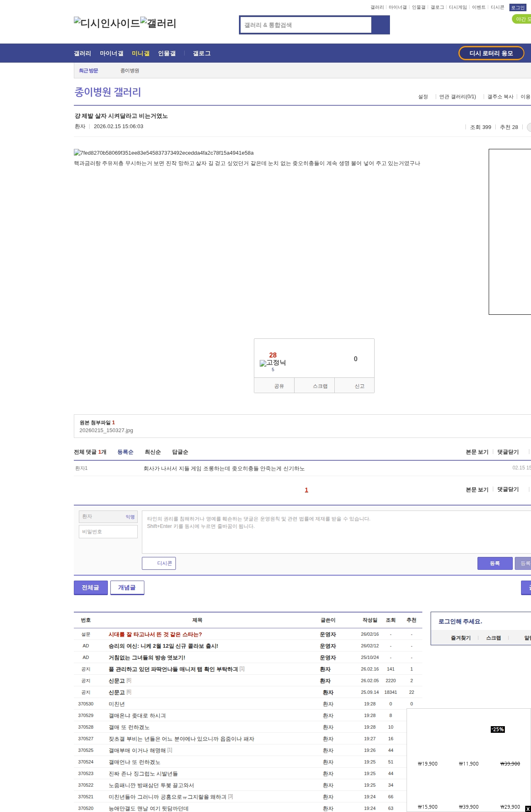Screen dimensions: 531x812
Task: Open the 디시콘 picker below the comment box
Action: click(159, 563)
